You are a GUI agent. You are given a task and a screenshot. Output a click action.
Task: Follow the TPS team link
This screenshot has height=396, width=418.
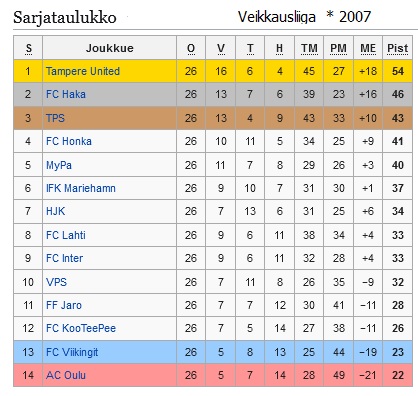tap(55, 118)
